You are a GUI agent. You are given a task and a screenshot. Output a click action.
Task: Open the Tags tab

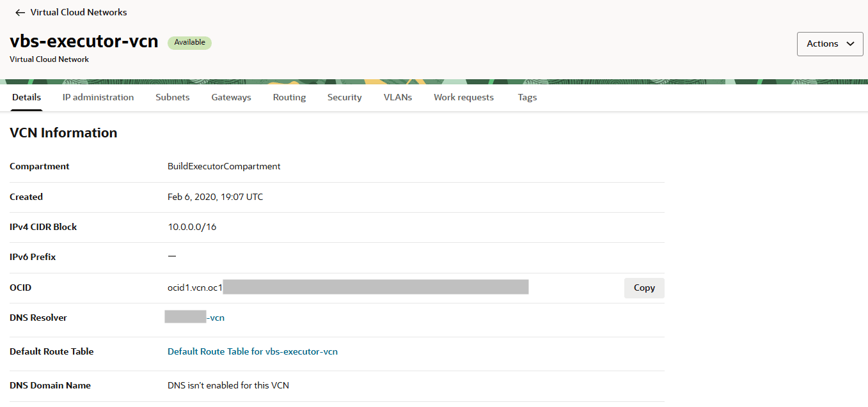527,97
